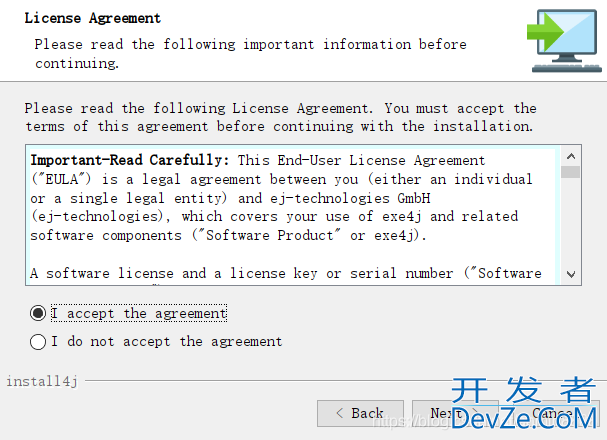Click the scroll up arrow of license text
The width and height of the screenshot is (607, 440).
[x=571, y=156]
